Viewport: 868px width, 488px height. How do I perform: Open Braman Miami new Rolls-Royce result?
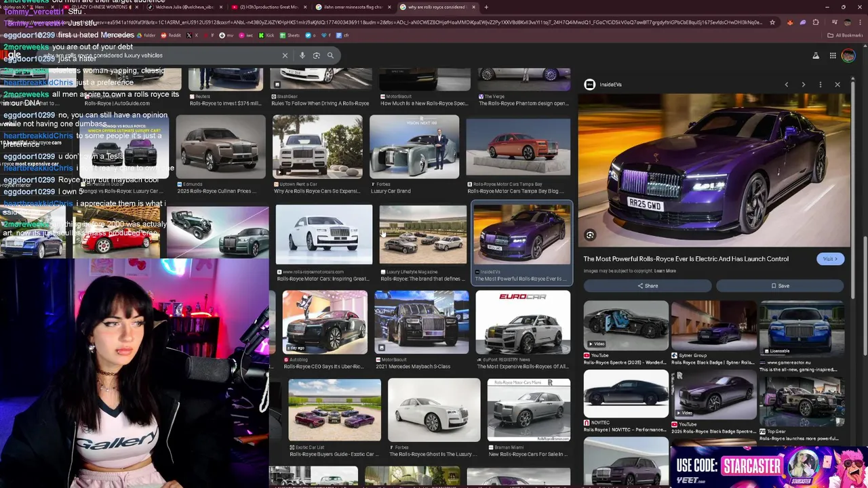[x=529, y=418]
